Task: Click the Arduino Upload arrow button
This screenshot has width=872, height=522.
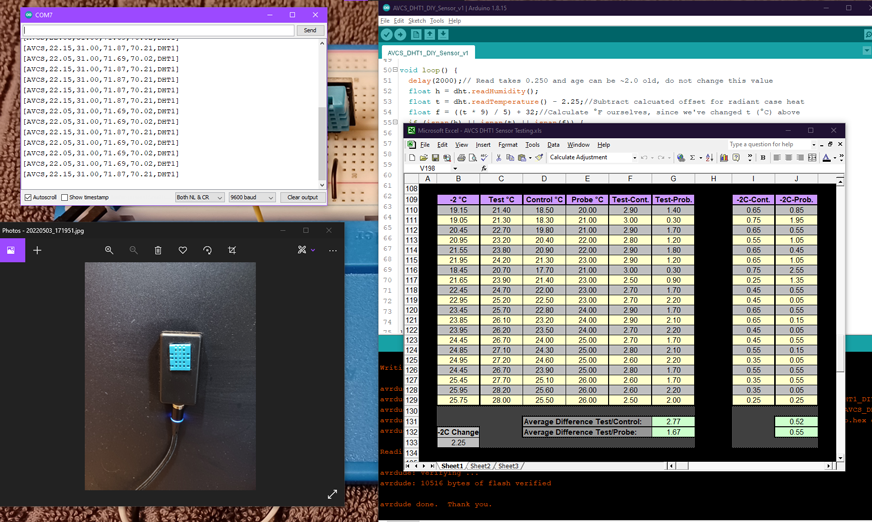Action: 401,34
